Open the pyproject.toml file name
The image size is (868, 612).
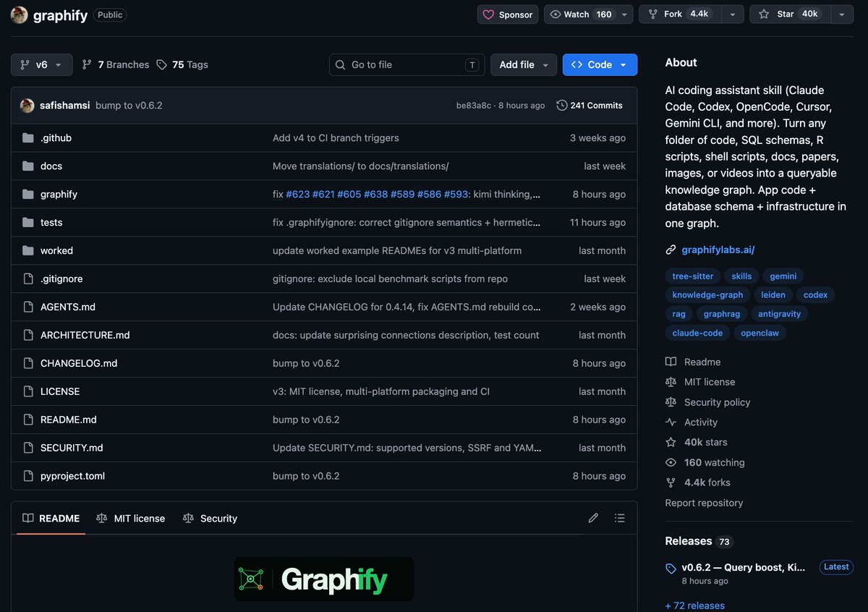tap(72, 476)
